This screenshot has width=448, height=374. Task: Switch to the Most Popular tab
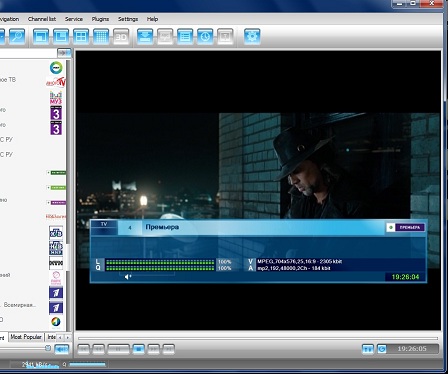click(26, 337)
